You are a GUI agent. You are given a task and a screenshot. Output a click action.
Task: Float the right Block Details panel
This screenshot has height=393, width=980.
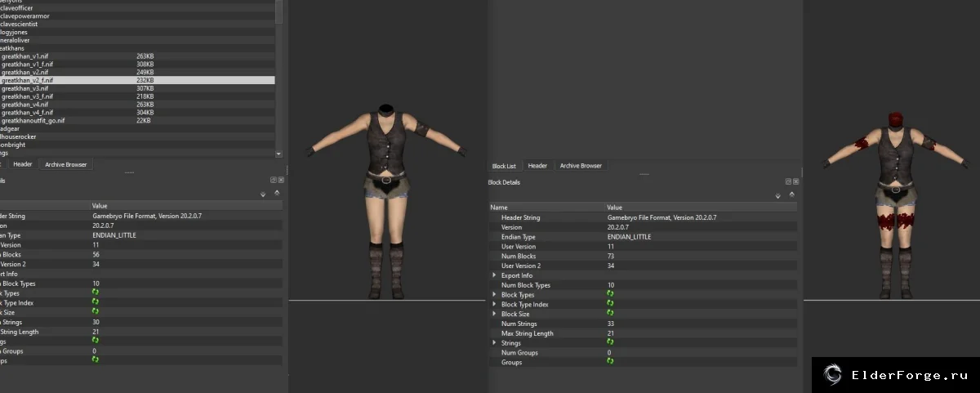[788, 181]
